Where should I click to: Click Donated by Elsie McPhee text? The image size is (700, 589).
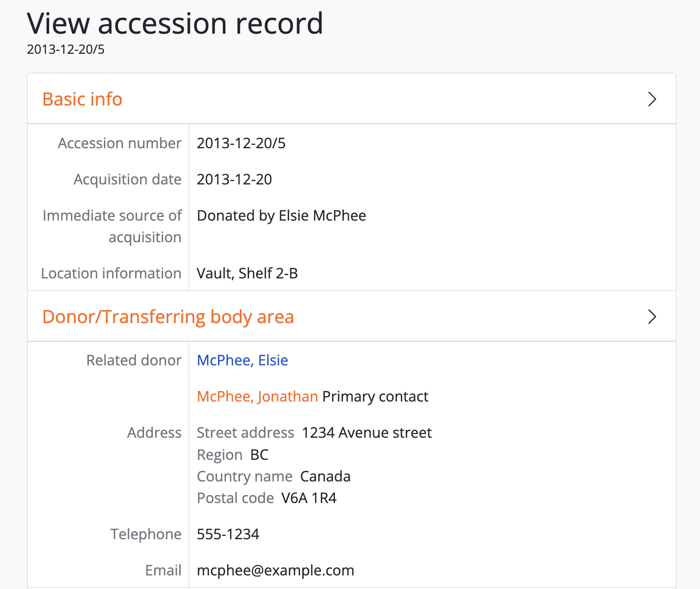281,216
